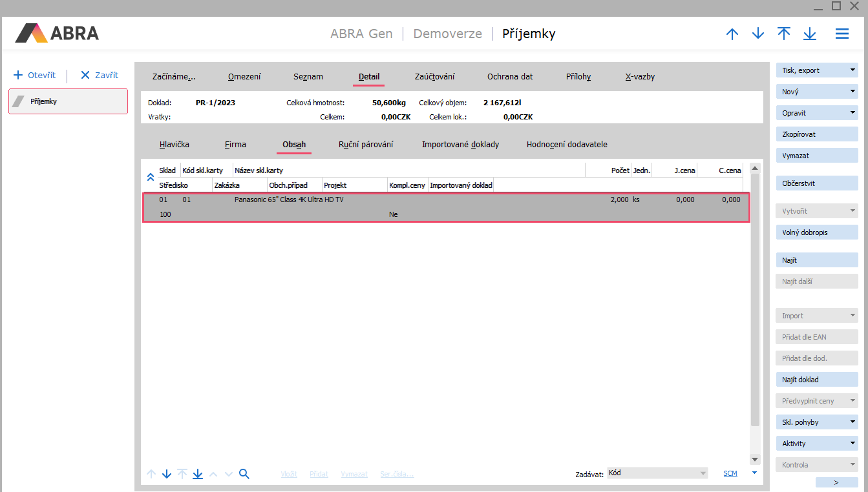Click the Najít doklad button

pyautogui.click(x=817, y=380)
